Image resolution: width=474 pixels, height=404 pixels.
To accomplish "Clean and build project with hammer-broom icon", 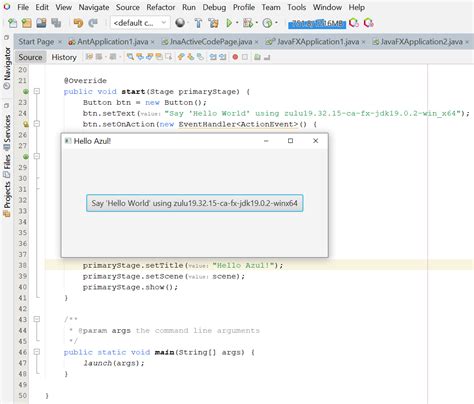I will coord(213,23).
